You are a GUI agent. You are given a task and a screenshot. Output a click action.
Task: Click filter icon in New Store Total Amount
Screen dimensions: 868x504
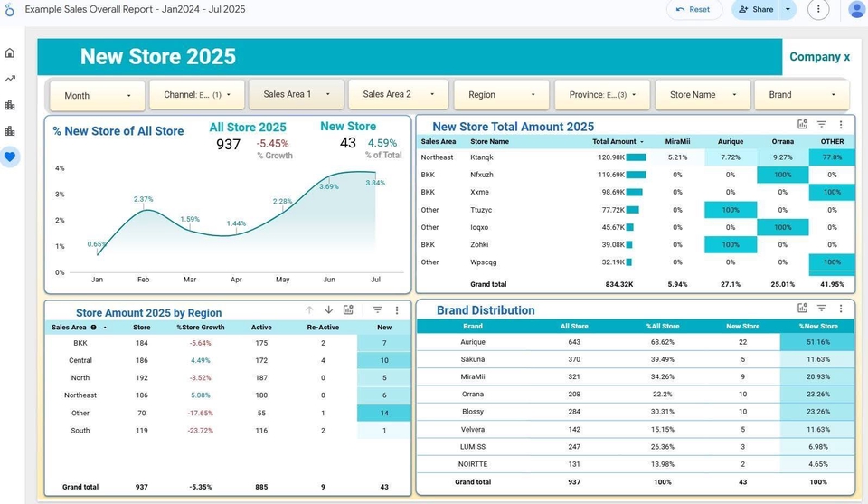point(822,125)
